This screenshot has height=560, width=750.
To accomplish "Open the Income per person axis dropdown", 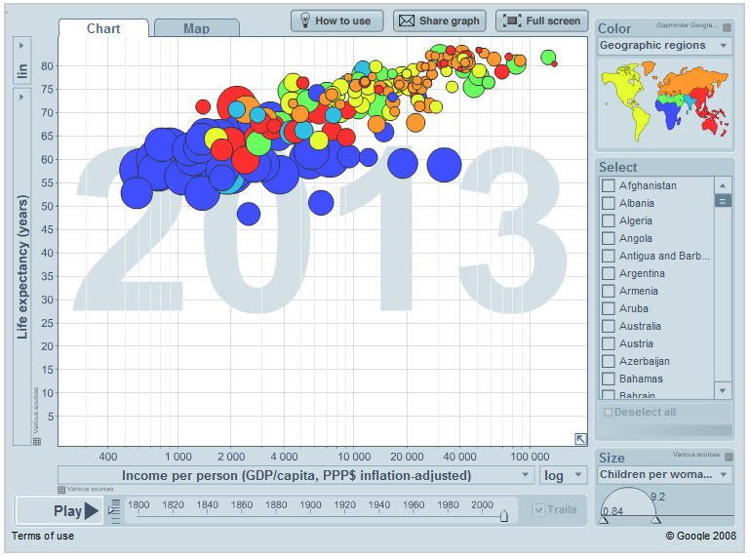I will coord(296,475).
